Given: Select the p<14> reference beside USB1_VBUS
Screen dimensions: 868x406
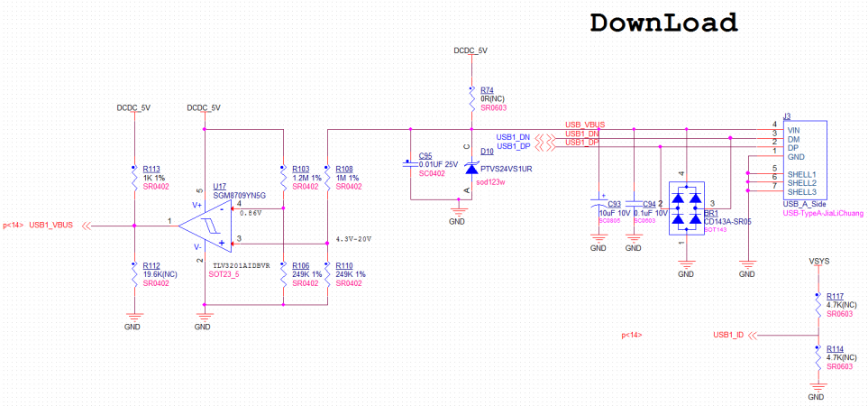Looking at the screenshot, I should tap(14, 225).
